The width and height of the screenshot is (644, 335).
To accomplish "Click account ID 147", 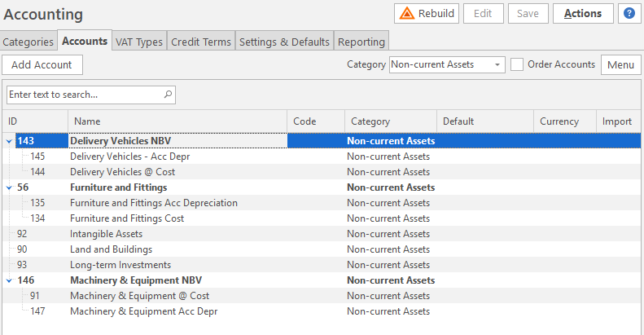I will pyautogui.click(x=37, y=311).
